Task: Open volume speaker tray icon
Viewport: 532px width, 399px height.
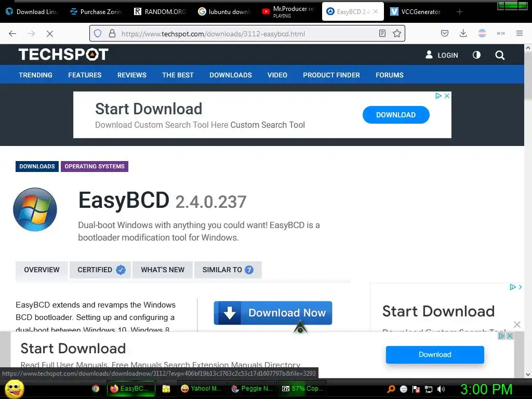Action: [441, 389]
